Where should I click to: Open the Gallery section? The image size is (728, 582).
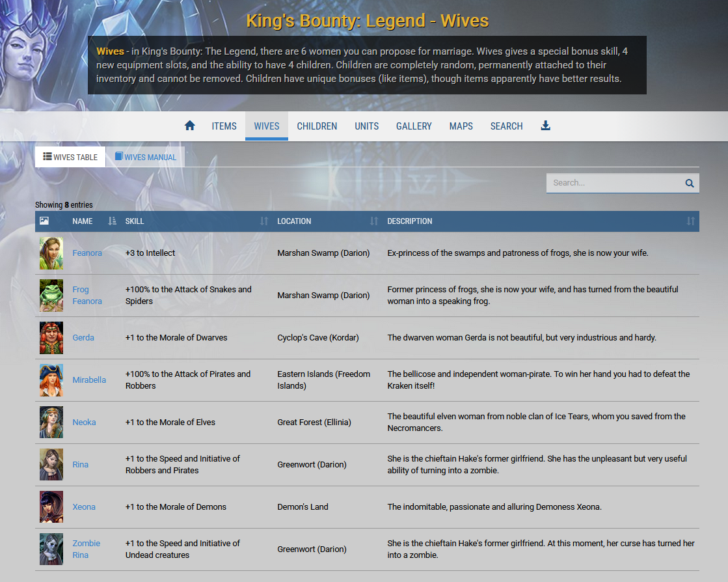click(x=414, y=126)
